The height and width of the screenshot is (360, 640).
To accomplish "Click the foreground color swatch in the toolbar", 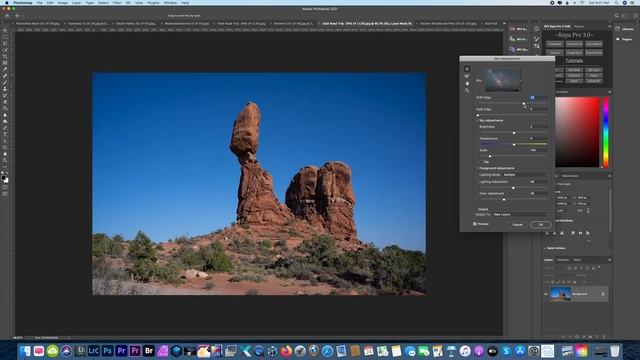I will [x=4, y=178].
